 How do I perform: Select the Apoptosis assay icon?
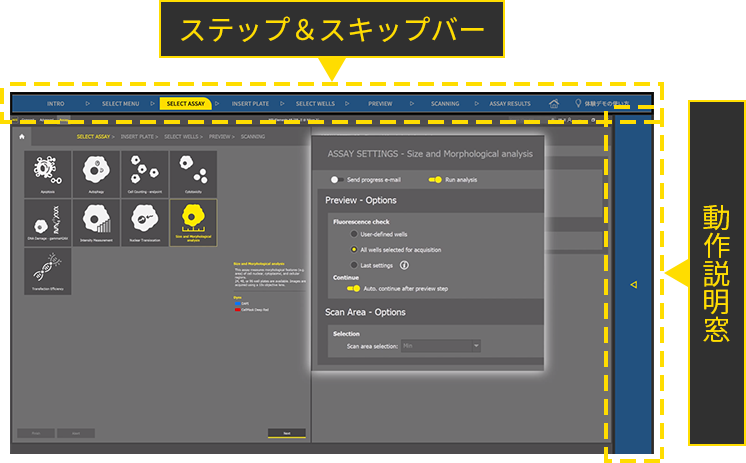point(47,174)
